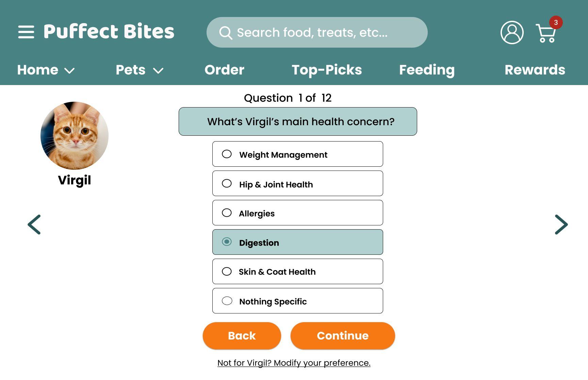Expand the Pets dropdown chevron
This screenshot has height=380, width=588.
[x=158, y=71]
